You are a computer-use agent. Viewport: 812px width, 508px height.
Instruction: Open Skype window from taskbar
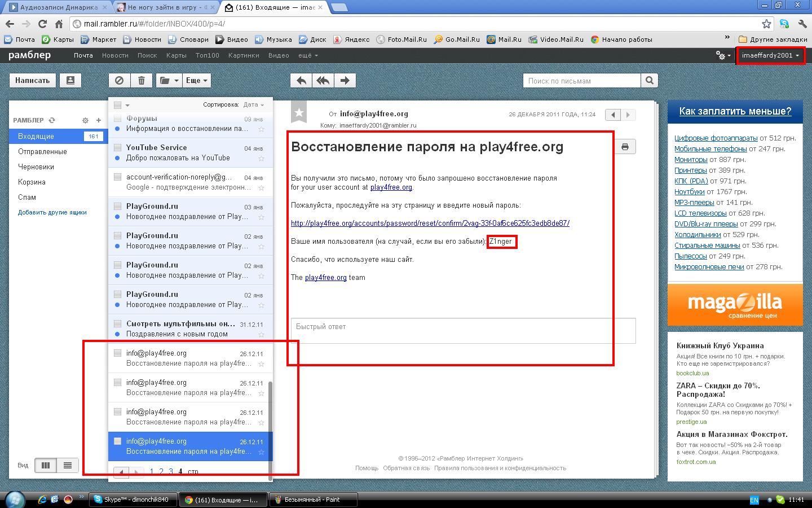point(134,500)
